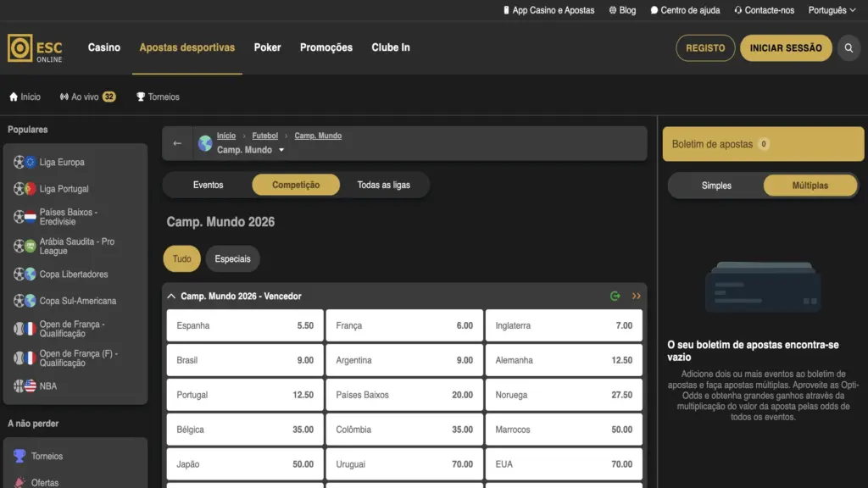Open the Casino menu

[104, 47]
